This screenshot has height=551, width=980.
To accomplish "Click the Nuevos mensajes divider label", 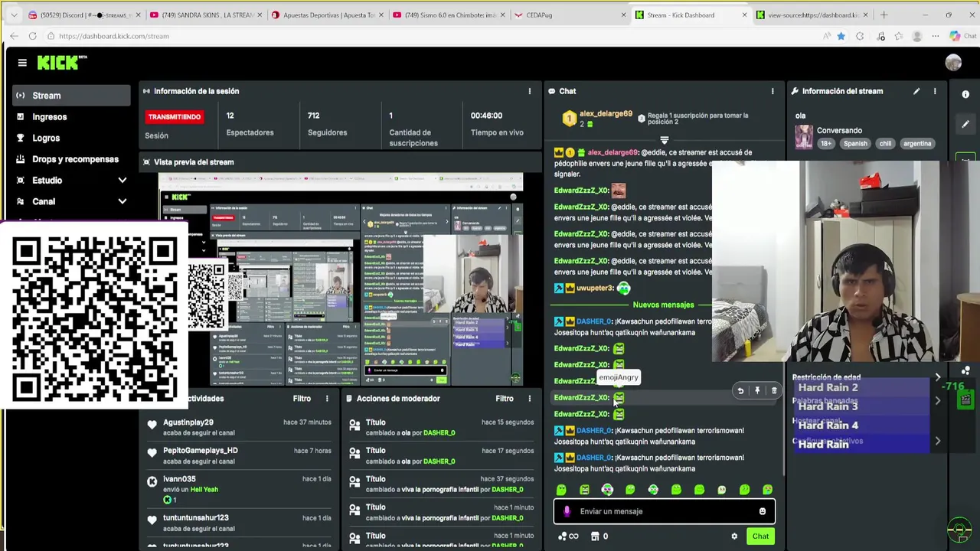I will [x=663, y=305].
